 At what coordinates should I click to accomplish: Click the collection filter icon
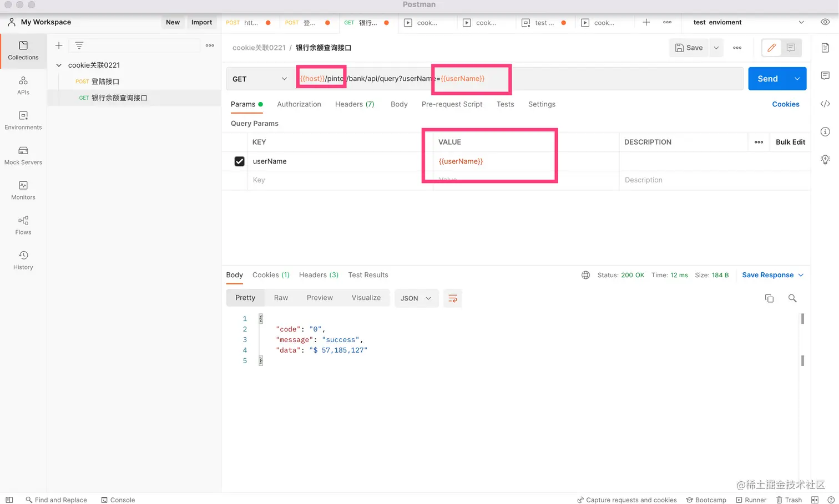click(79, 45)
